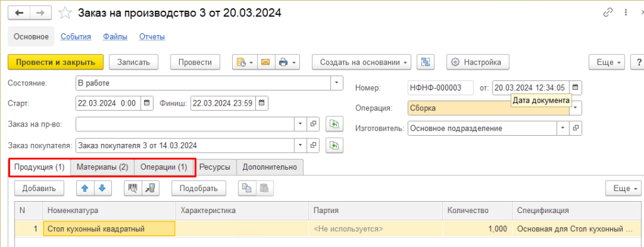This screenshot has height=247, width=644.
Task: Copy rows with the copy icon
Action: click(247, 189)
